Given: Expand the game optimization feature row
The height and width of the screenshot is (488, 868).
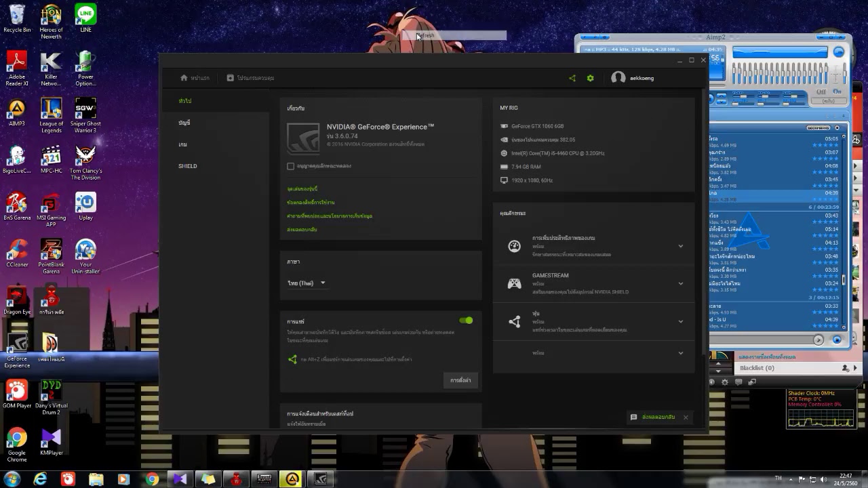Looking at the screenshot, I should pyautogui.click(x=594, y=246).
